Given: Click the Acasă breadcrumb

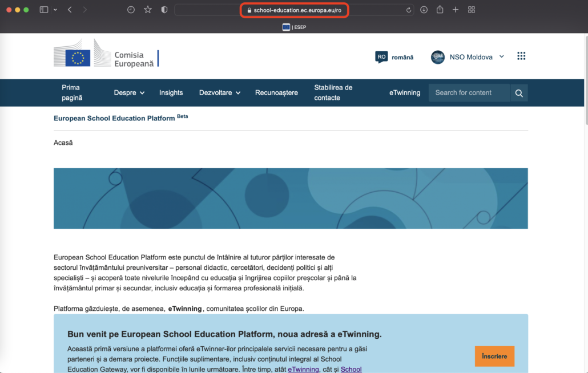Looking at the screenshot, I should point(63,143).
